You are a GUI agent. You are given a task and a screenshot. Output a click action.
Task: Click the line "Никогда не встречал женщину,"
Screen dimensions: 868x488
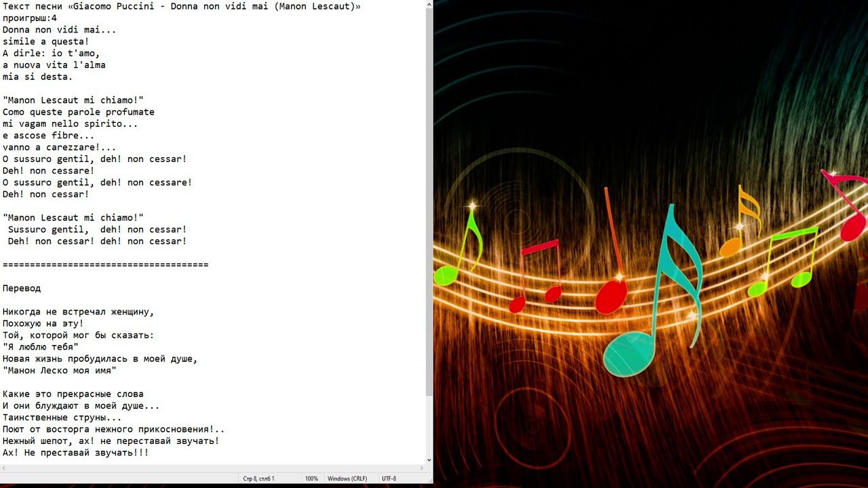(x=79, y=312)
